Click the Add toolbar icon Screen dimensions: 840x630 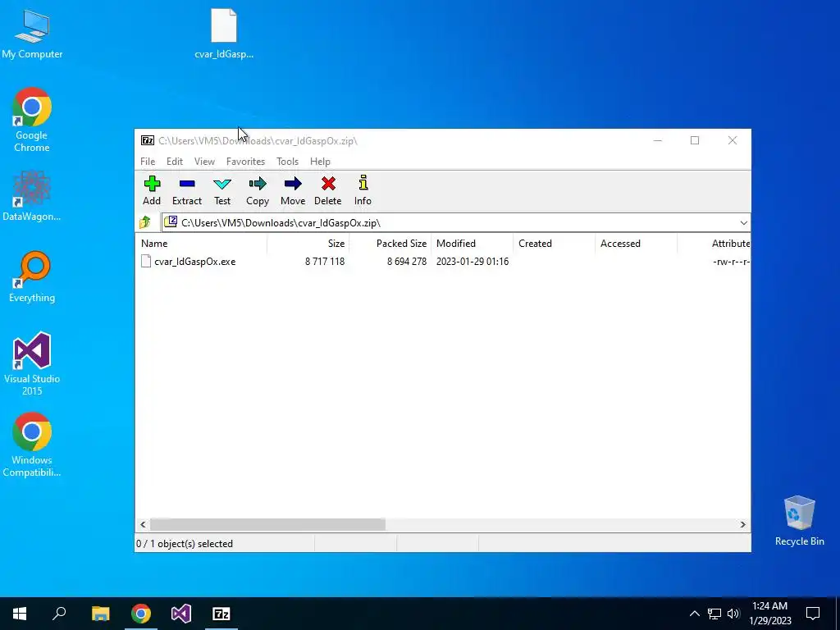(152, 190)
